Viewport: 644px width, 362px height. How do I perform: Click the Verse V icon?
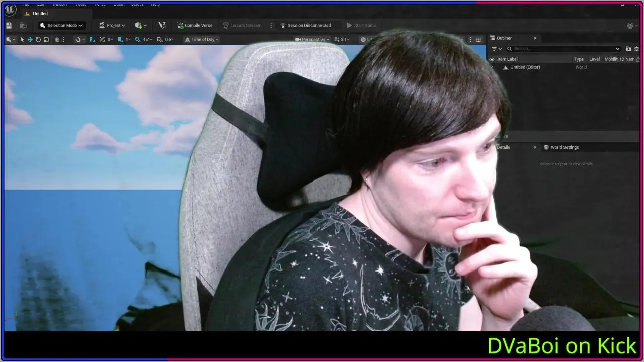162,25
